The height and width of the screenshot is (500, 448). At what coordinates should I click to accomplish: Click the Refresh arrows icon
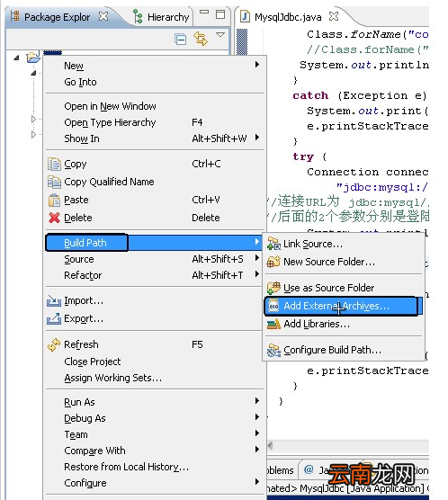(54, 344)
